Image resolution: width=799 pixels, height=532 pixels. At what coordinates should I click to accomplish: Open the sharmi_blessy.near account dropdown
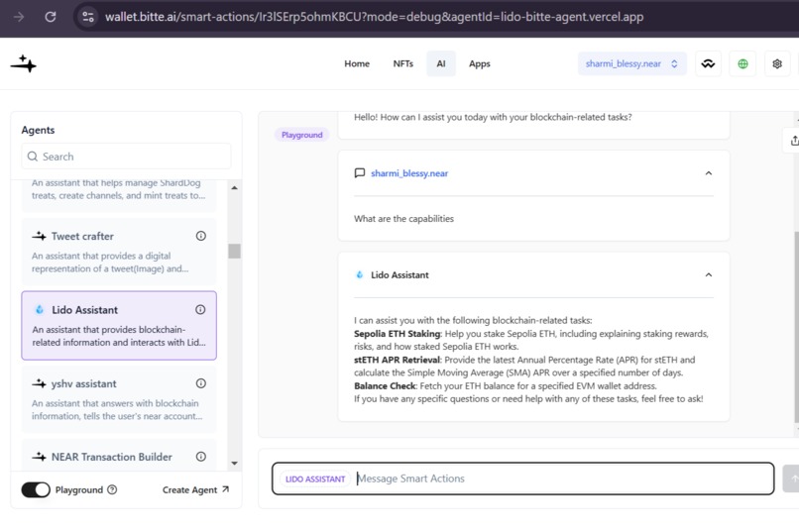pyautogui.click(x=631, y=63)
